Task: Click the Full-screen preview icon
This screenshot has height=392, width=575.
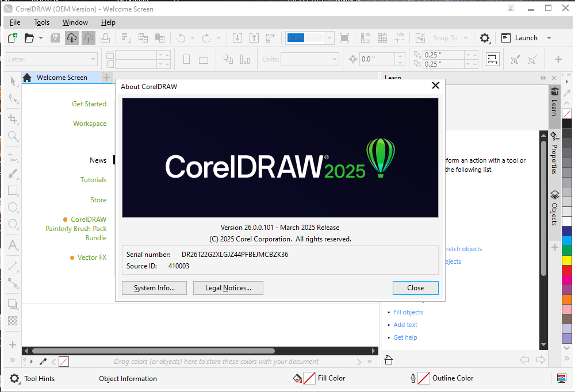Action: (x=344, y=38)
